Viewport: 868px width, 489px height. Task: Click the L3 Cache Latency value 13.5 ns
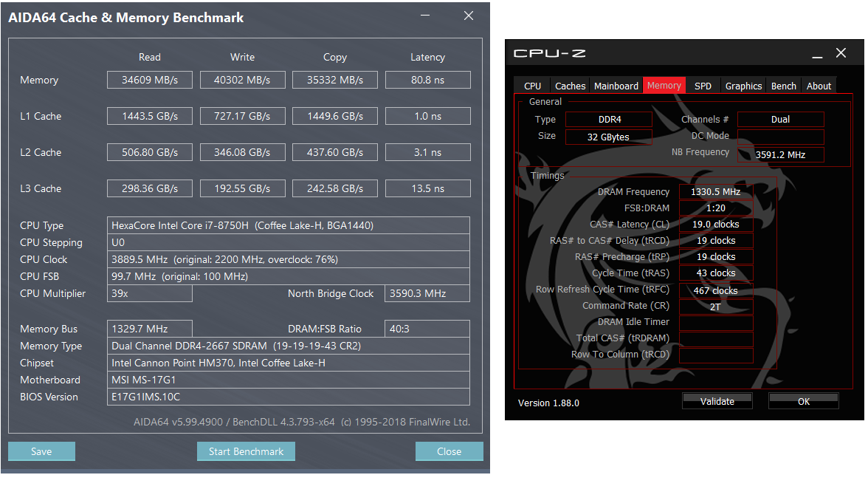click(428, 189)
